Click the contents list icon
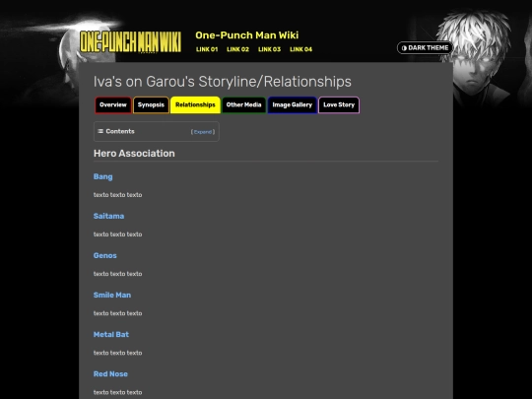This screenshot has width=532, height=399. click(100, 131)
